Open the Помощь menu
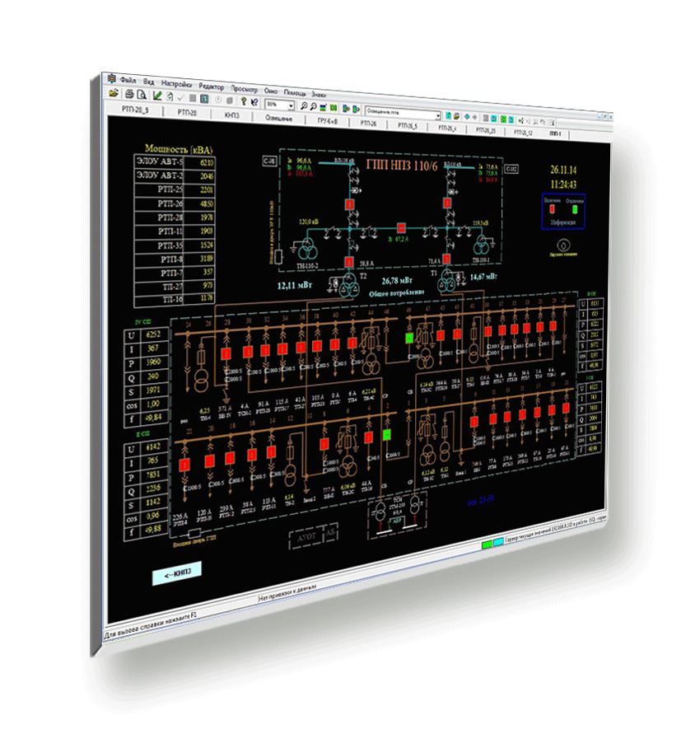The width and height of the screenshot is (700, 729). coord(295,92)
